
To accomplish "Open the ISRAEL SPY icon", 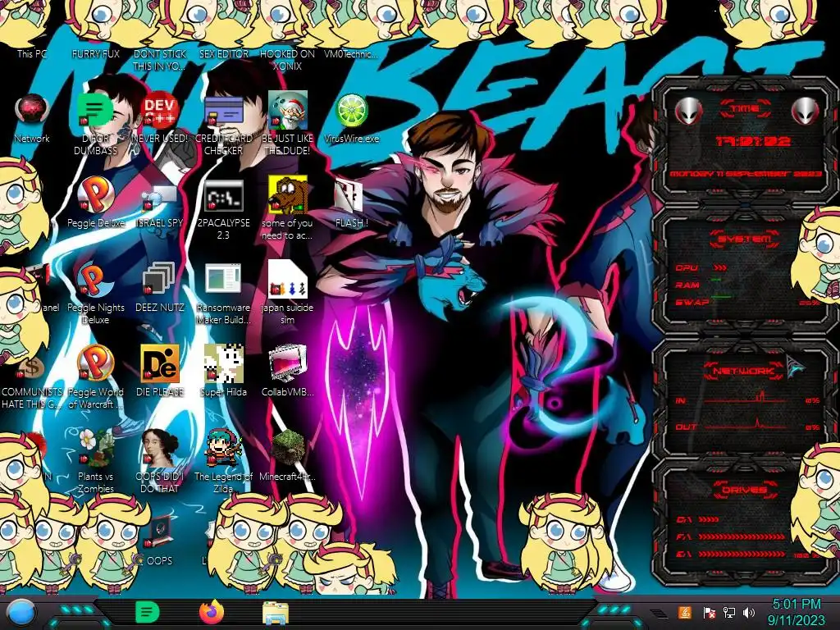I will [160, 197].
